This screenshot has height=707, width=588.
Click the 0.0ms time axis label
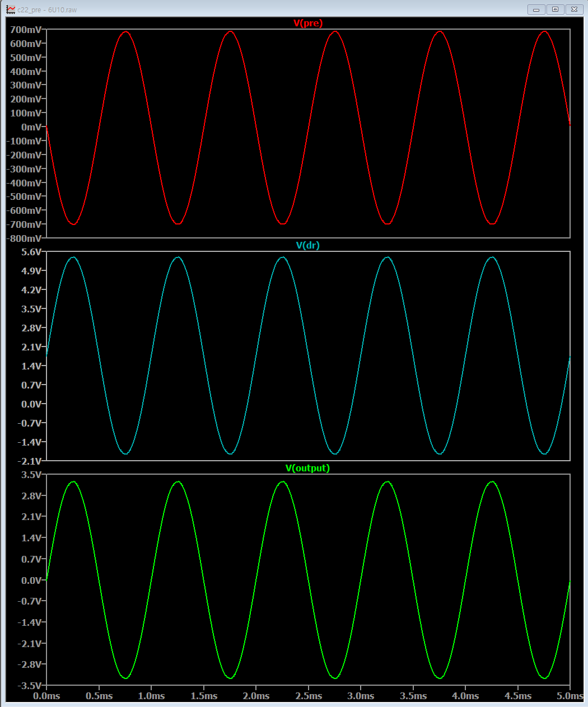pos(46,696)
